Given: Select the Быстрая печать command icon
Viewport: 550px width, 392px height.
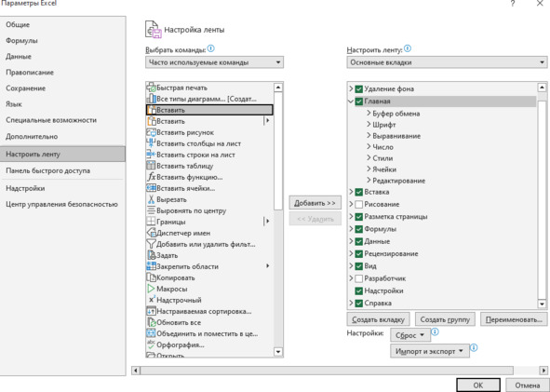Looking at the screenshot, I should tap(151, 88).
